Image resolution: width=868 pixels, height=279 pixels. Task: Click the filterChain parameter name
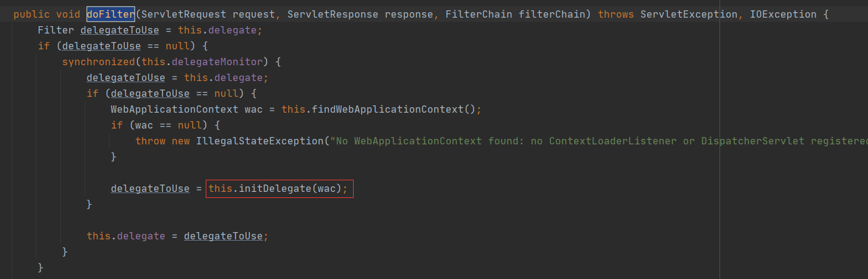552,13
